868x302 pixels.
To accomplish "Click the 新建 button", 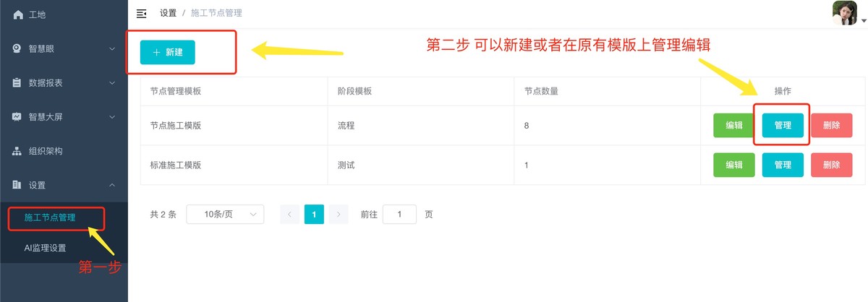I will (167, 53).
